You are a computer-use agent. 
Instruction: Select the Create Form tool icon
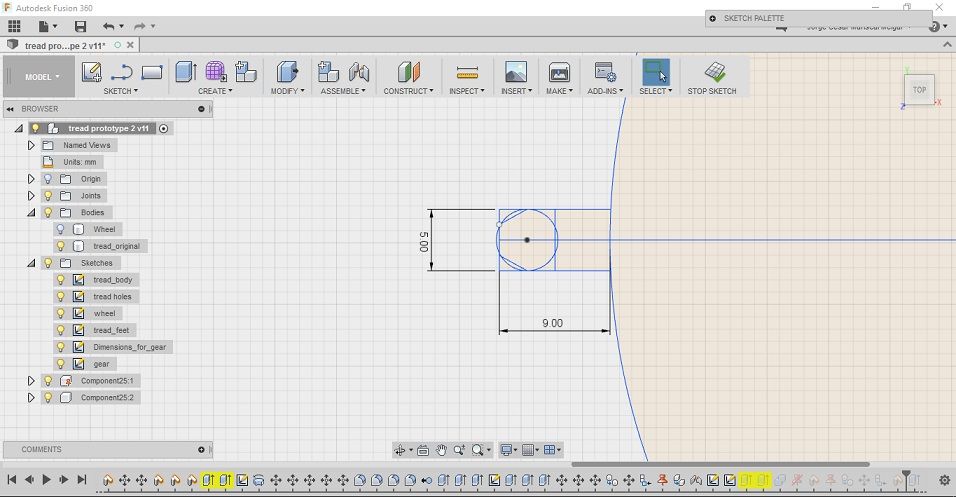click(215, 72)
